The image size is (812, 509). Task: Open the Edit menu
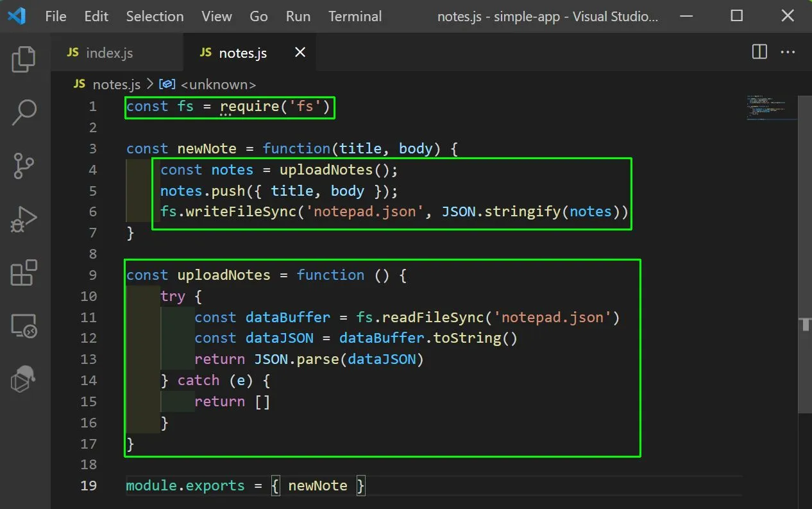pyautogui.click(x=96, y=17)
